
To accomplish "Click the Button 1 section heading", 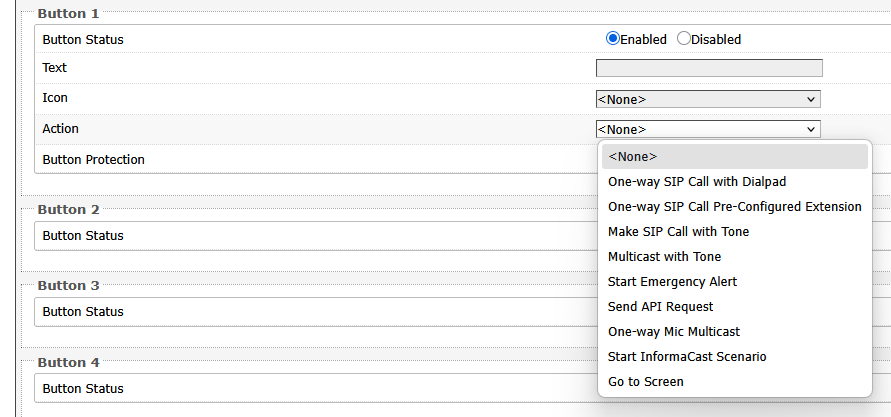I will [68, 14].
